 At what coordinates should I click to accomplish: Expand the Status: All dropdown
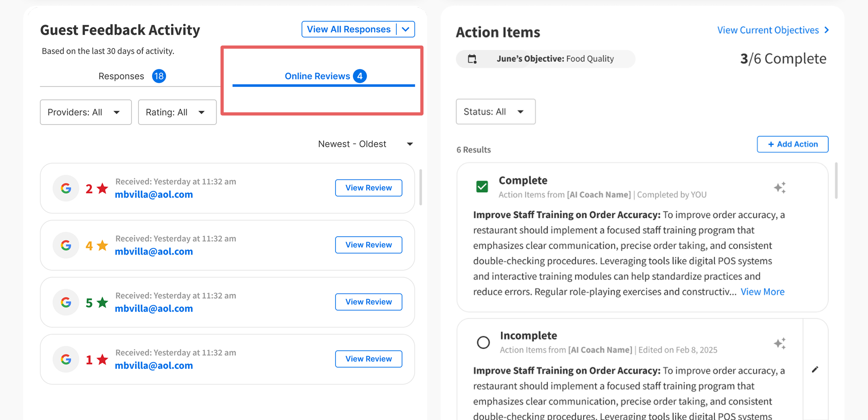pyautogui.click(x=495, y=112)
